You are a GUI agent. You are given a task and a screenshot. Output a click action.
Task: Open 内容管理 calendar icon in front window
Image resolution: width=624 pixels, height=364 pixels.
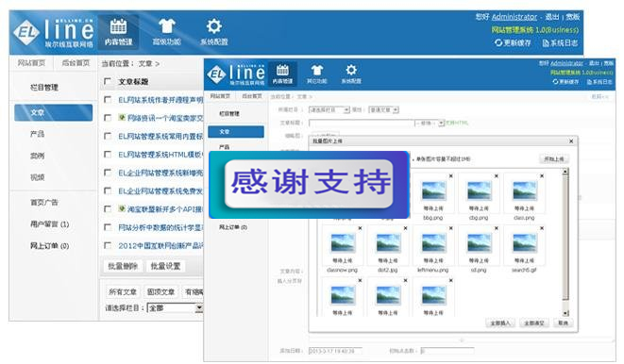coord(282,70)
